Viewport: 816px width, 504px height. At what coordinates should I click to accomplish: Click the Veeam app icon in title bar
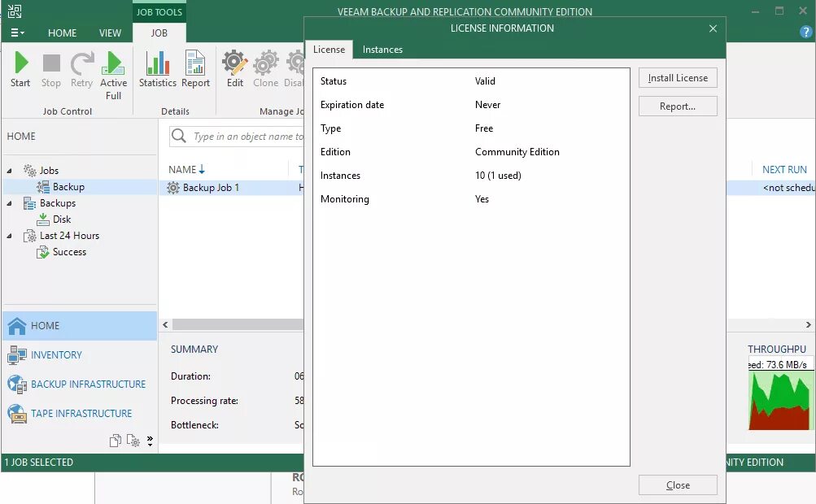[15, 11]
